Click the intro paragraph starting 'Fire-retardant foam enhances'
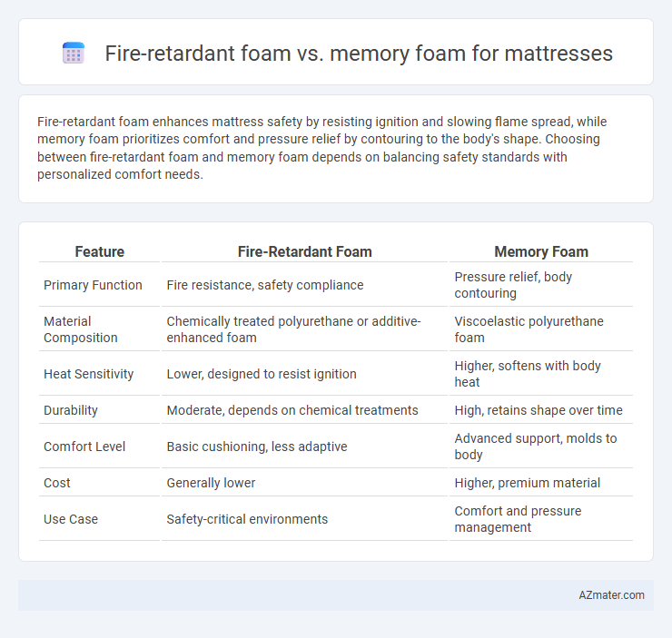Viewport: 672px width, 638px height. pos(321,148)
